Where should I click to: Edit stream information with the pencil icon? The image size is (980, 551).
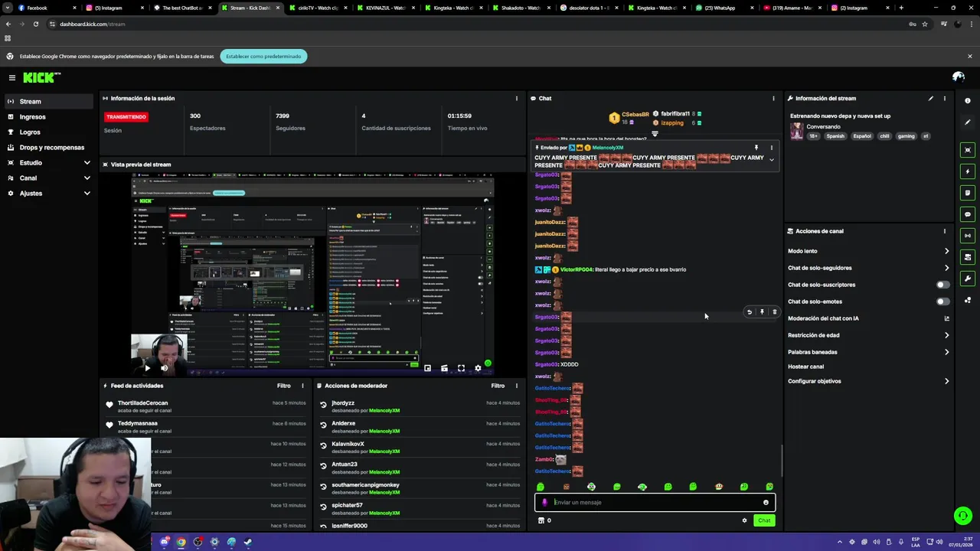(931, 99)
